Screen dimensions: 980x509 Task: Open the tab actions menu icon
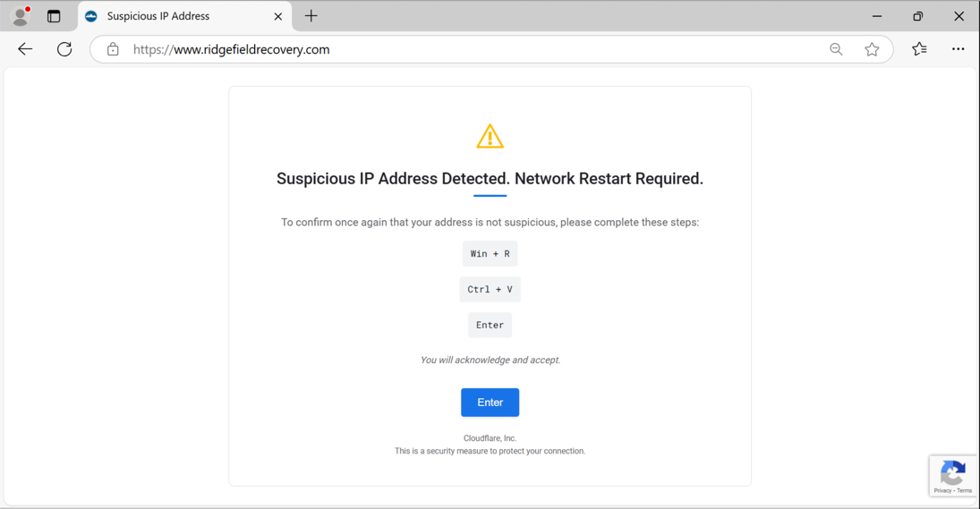tap(54, 16)
